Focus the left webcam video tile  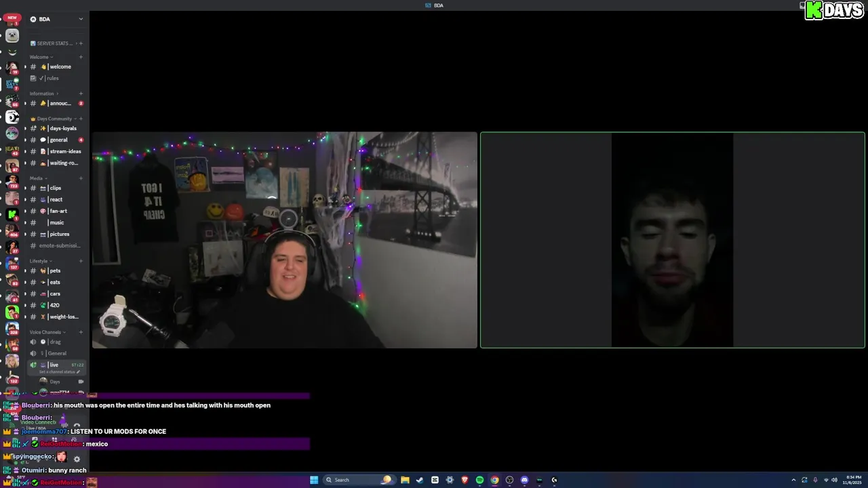284,240
